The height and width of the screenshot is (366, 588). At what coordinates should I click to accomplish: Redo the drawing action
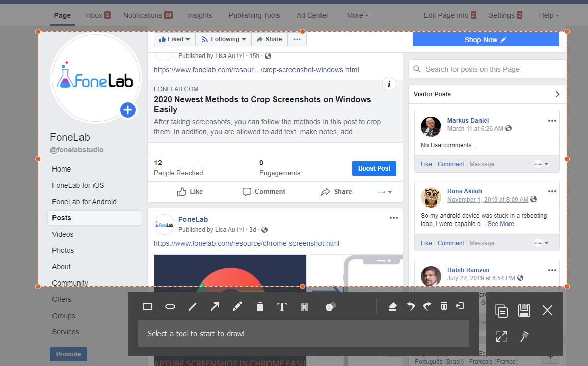(427, 306)
